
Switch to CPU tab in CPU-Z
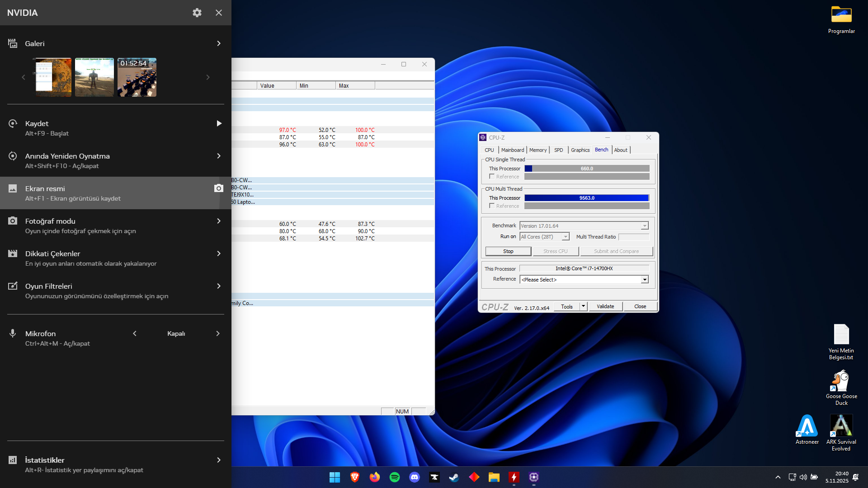[489, 150]
